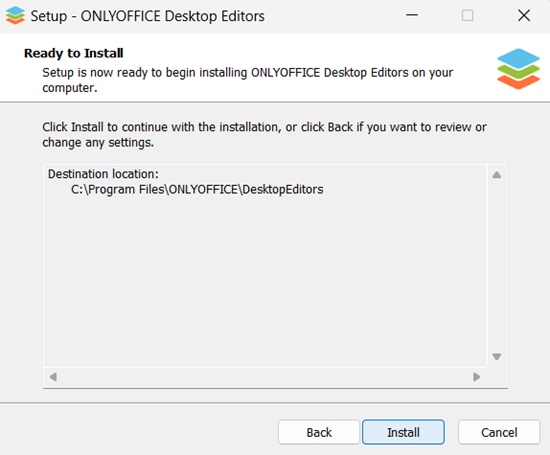Click the 'Setup is now ready' description text
550x455 pixels.
point(248,80)
